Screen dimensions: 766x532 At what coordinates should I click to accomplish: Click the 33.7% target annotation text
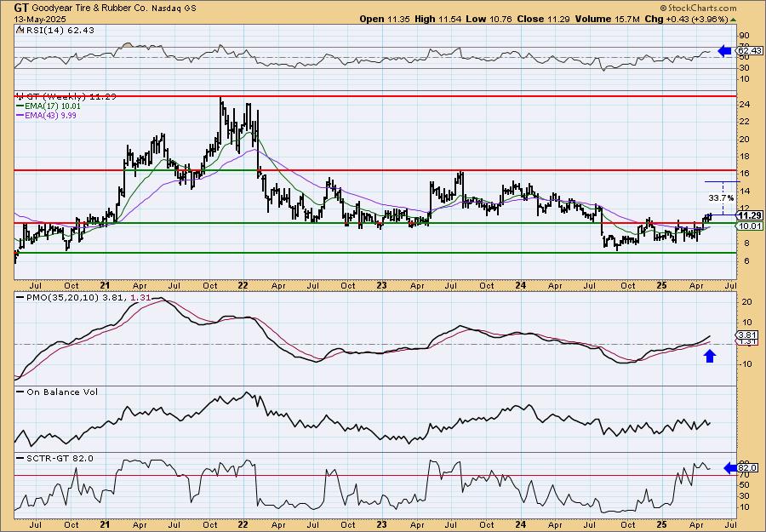721,197
